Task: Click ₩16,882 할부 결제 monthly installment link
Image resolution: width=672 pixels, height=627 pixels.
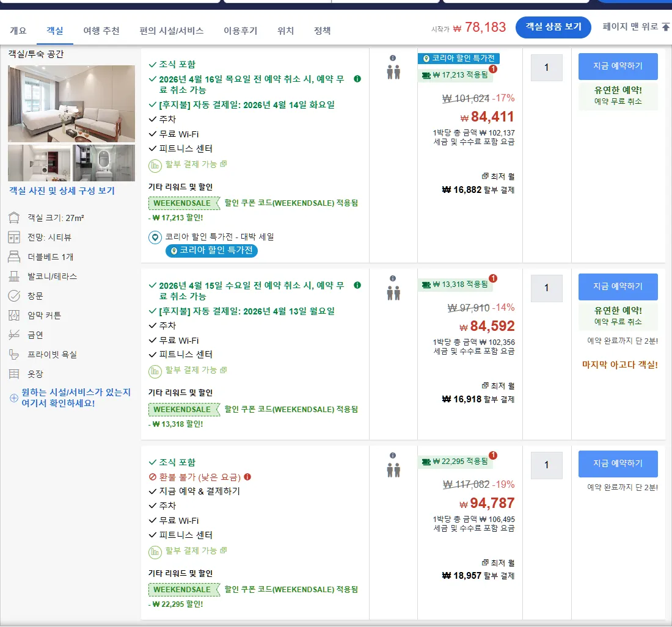Action: (478, 190)
